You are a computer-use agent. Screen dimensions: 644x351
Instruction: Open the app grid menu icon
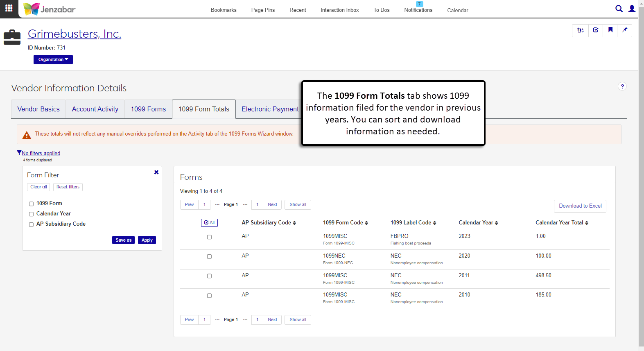[x=9, y=8]
